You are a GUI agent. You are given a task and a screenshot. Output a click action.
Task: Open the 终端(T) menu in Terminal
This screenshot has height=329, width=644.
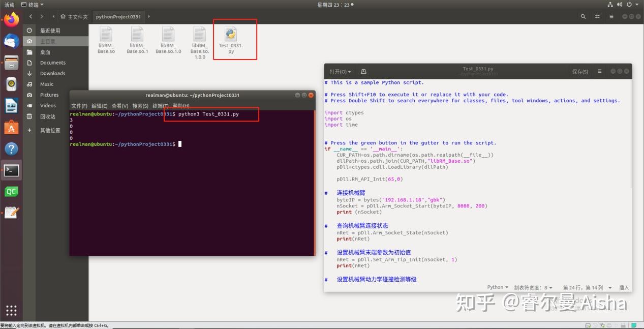pos(161,106)
